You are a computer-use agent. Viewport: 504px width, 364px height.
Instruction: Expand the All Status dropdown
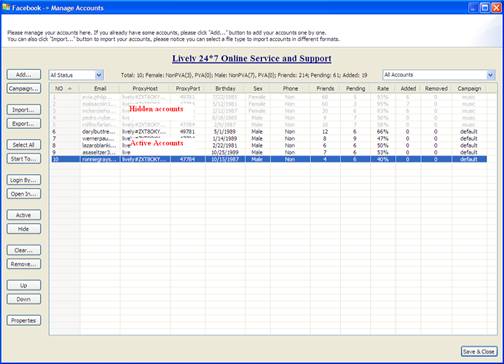pyautogui.click(x=76, y=75)
